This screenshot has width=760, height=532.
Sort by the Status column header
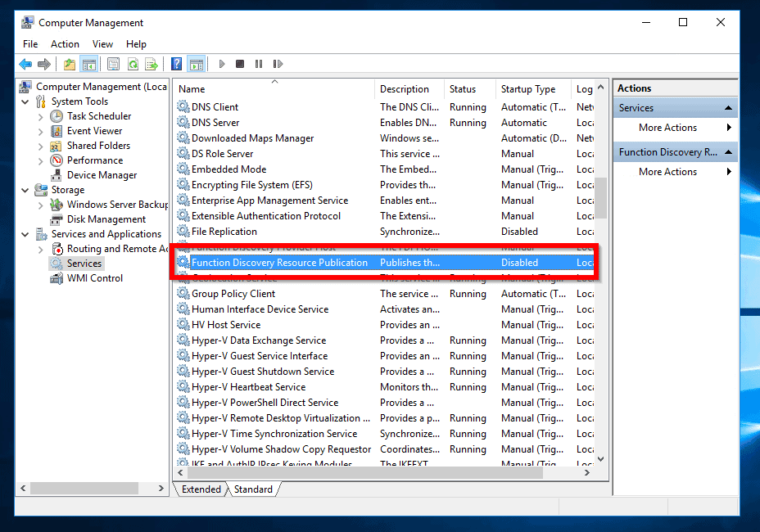coord(469,89)
